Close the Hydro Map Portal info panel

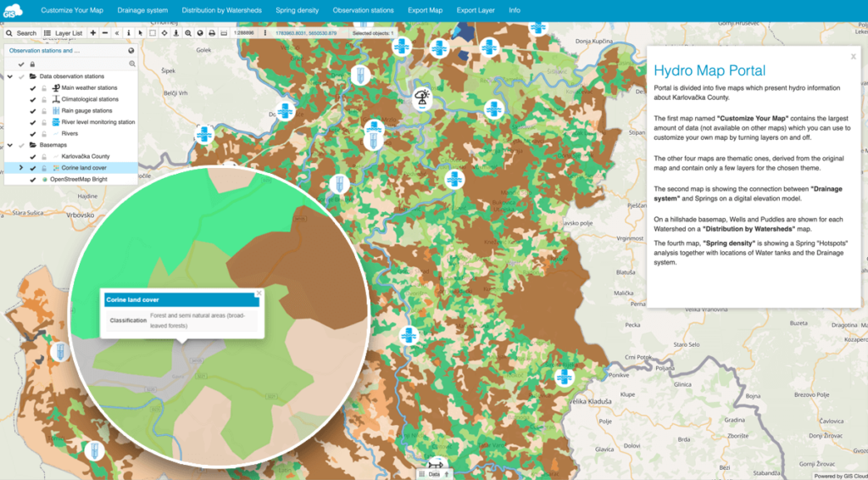pos(853,56)
